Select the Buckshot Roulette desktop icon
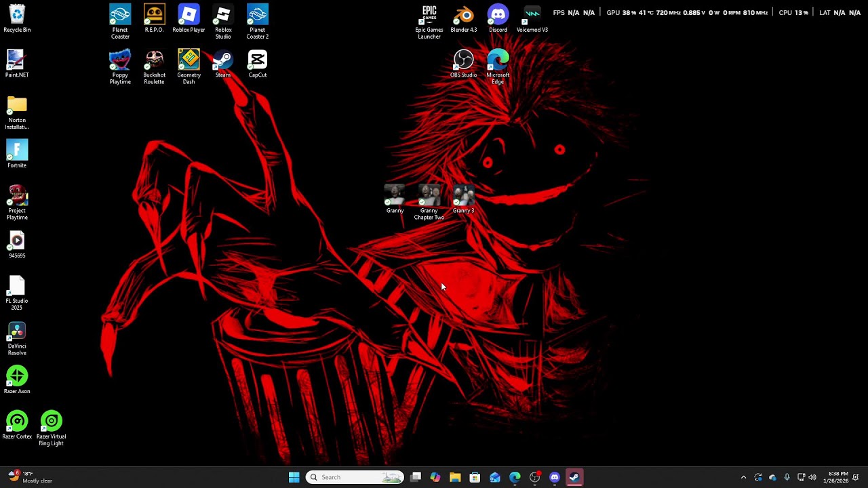The image size is (868, 488). point(154,67)
